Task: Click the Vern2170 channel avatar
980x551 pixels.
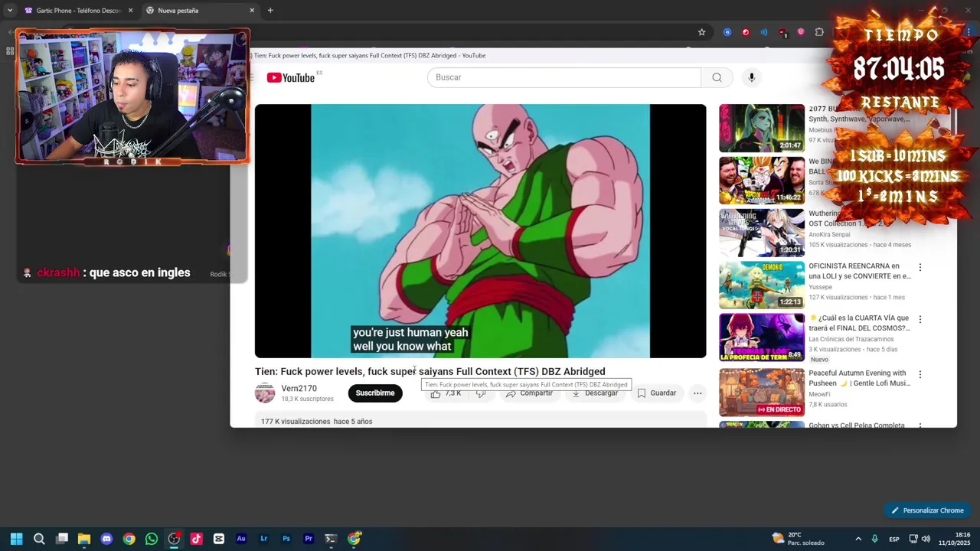Action: click(x=265, y=393)
